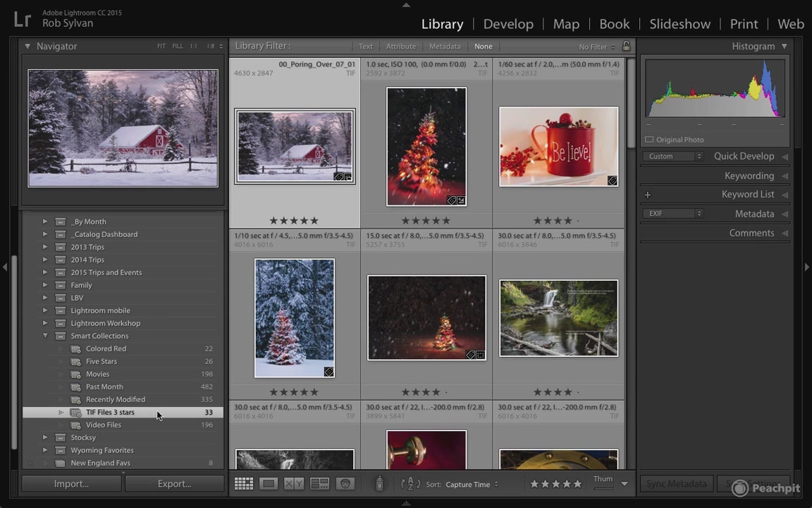Click keyword badge on Believe mug thumbnail
The image size is (812, 508).
tap(612, 181)
